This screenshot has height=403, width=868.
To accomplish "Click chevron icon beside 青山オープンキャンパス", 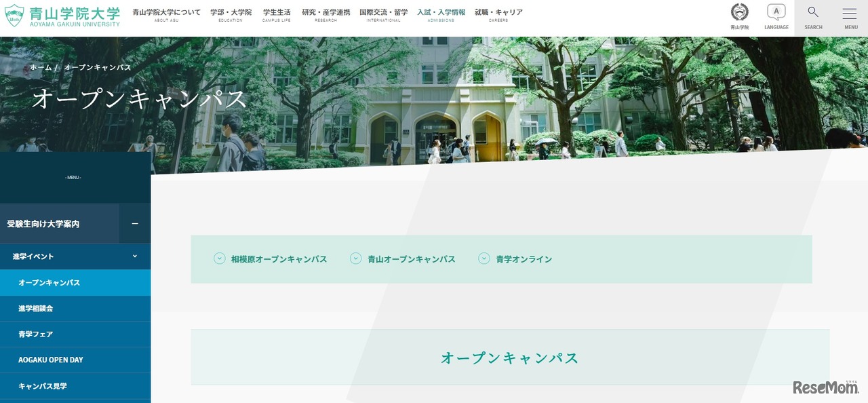I will [355, 258].
